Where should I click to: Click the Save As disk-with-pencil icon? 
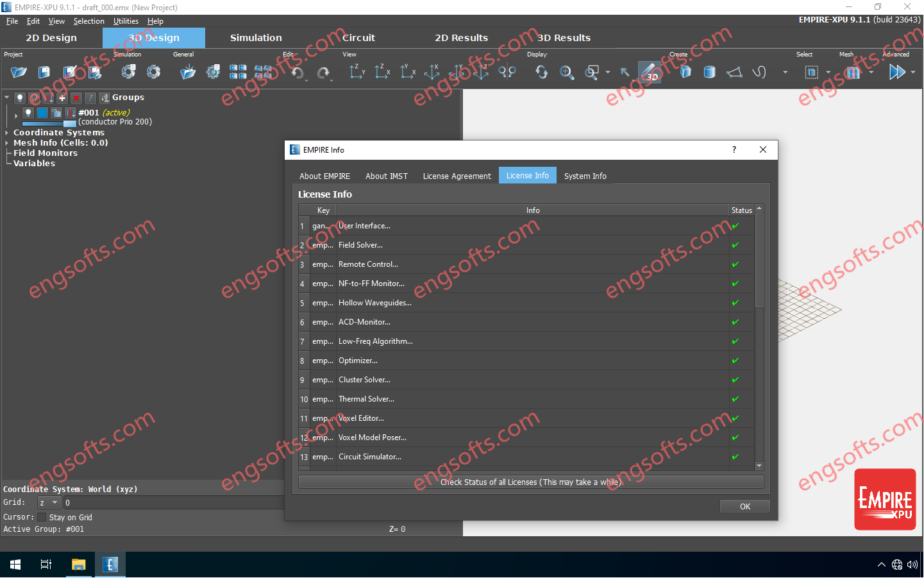(x=70, y=72)
